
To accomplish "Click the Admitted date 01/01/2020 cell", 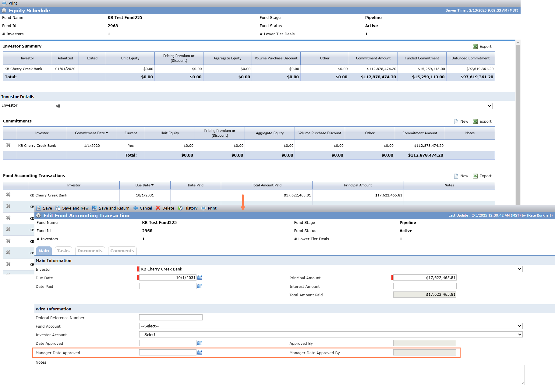I will click(x=65, y=69).
